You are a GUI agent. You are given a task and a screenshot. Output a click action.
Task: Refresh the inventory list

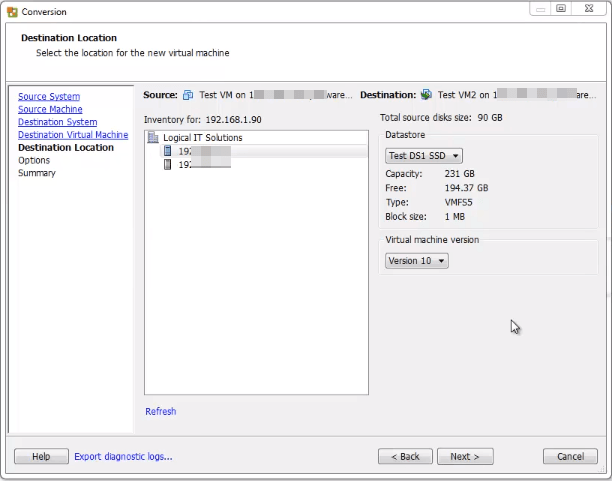161,412
